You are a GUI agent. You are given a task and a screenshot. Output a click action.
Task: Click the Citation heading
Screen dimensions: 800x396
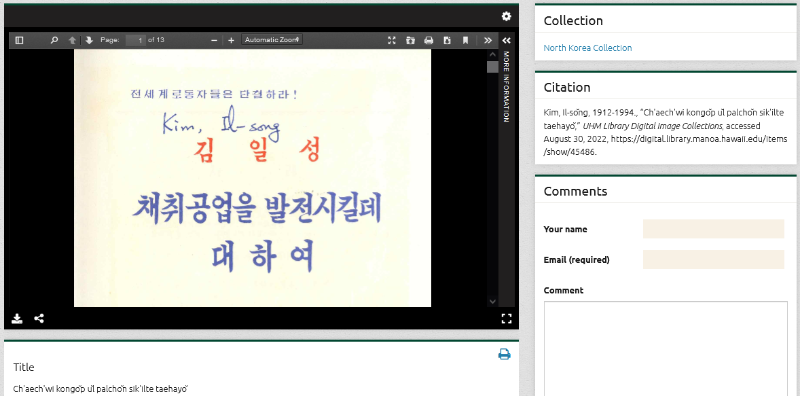point(567,87)
